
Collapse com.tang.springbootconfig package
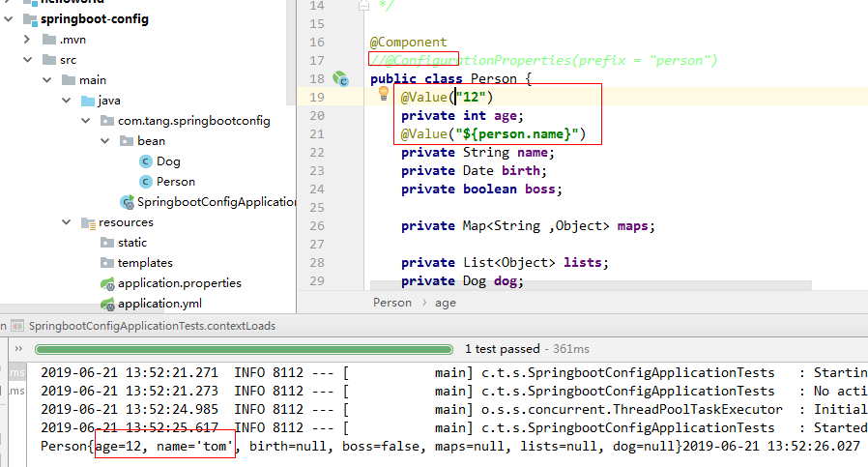coord(86,121)
